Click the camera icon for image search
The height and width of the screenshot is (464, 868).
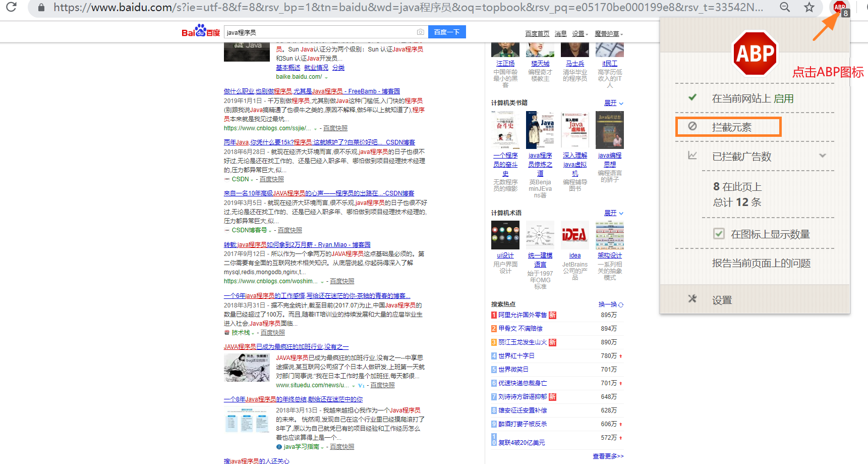[x=420, y=31]
